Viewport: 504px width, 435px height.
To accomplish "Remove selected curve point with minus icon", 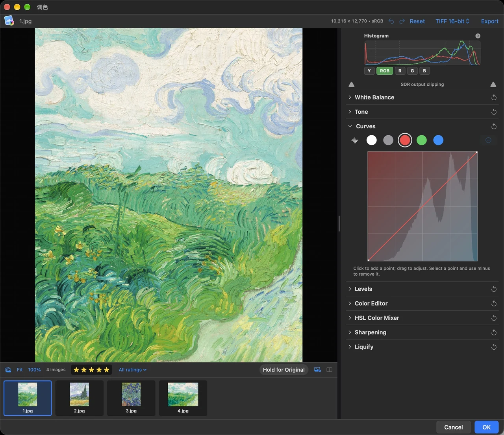I will 488,140.
